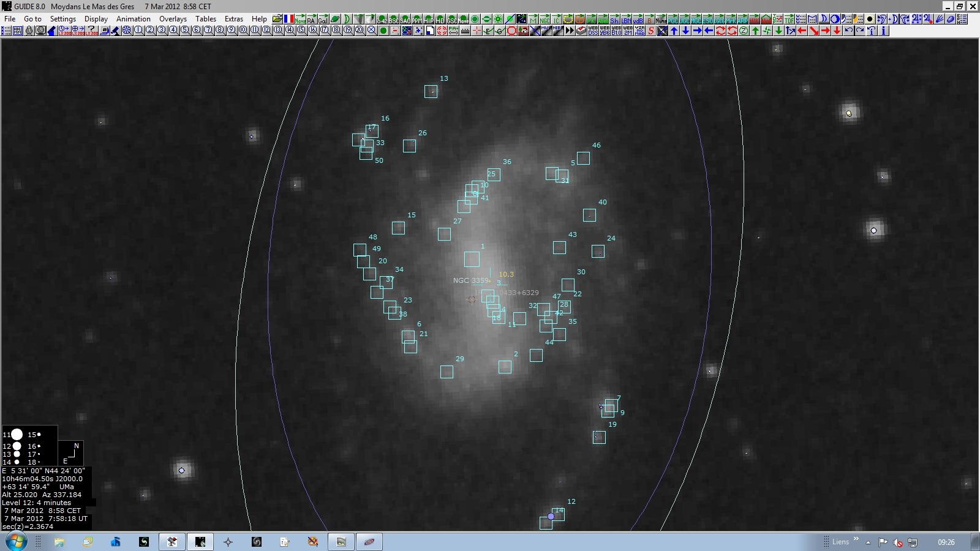
Task: Click the square marker labeled 13
Action: (431, 91)
